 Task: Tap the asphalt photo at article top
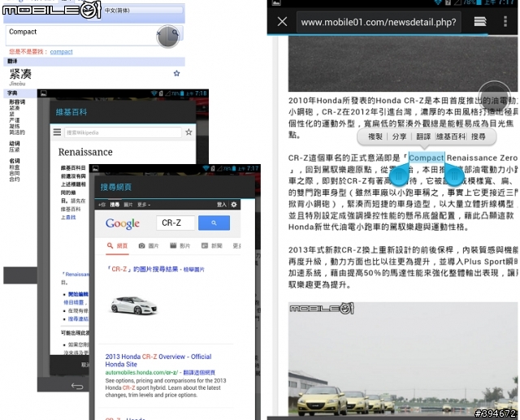pyautogui.click(x=402, y=63)
